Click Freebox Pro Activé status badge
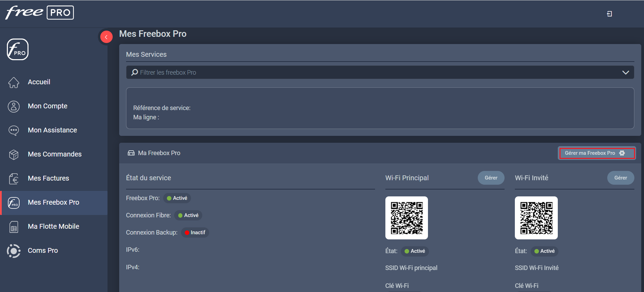This screenshot has height=292, width=644. click(x=177, y=198)
